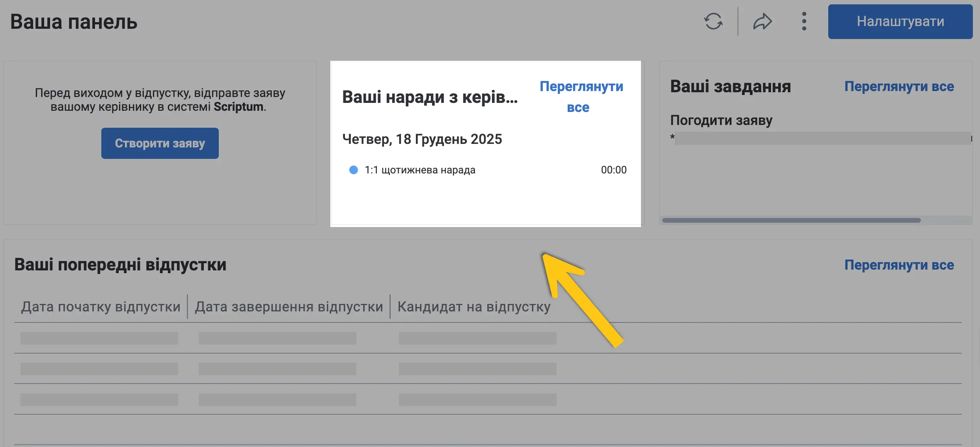Screen dimensions: 980x447
Task: Select the 1:1 щотижнева нарада entry
Action: 488,170
